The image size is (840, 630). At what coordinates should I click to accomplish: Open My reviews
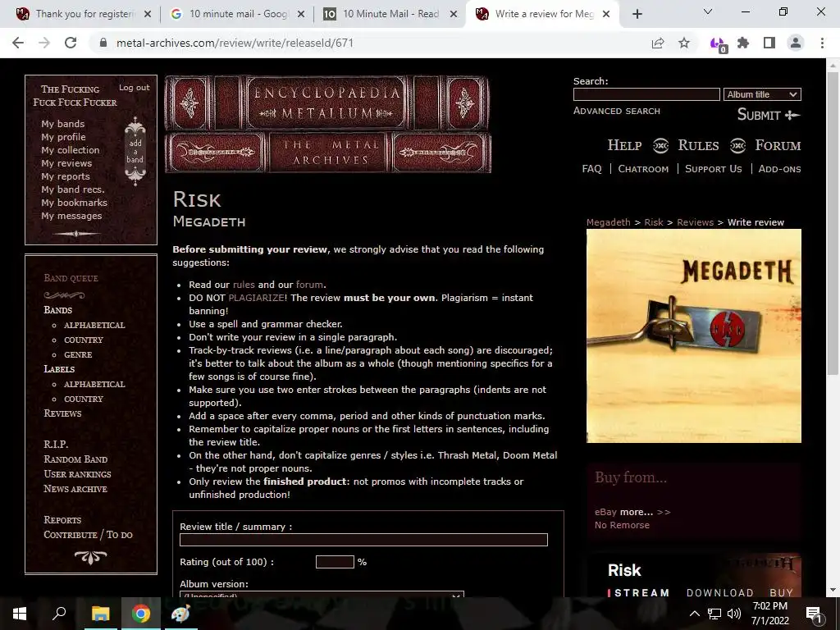point(66,163)
